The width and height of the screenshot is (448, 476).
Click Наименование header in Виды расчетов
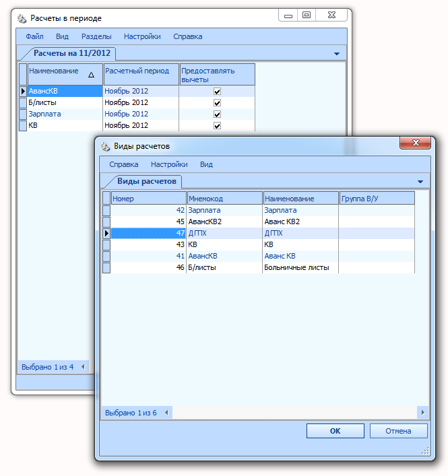(x=300, y=198)
